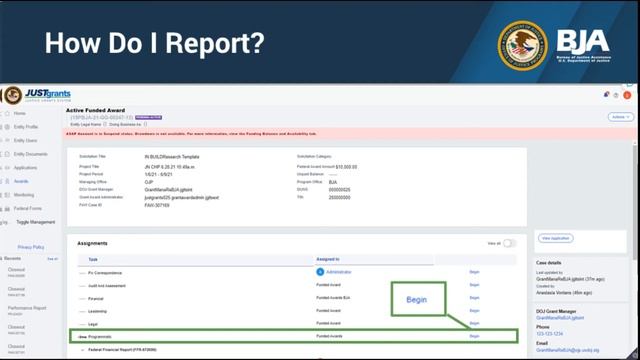This screenshot has width=640, height=360.
Task: Click the purple award status badge
Action: [149, 118]
